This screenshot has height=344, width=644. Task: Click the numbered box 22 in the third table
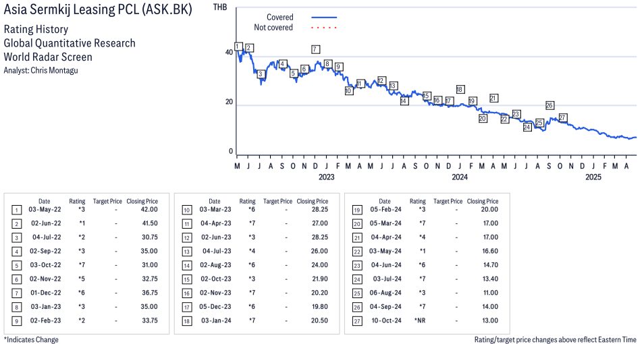[x=357, y=252]
